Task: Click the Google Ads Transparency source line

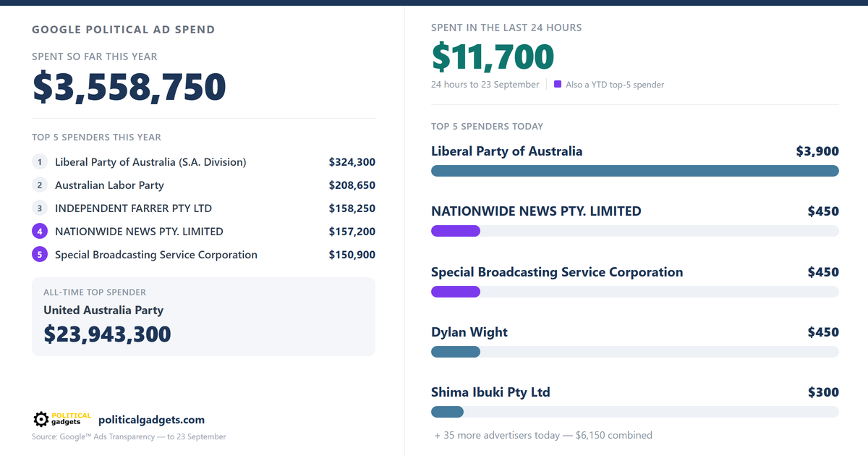Action: pyautogui.click(x=129, y=436)
